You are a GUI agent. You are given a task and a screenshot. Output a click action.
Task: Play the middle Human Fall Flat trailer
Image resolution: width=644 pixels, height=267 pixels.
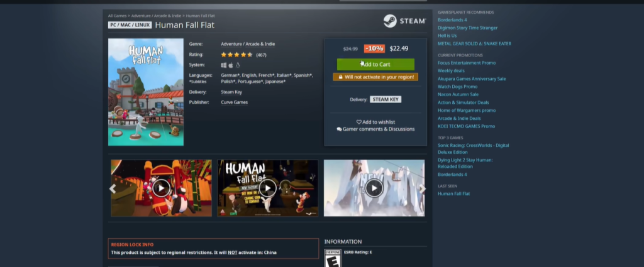point(268,188)
